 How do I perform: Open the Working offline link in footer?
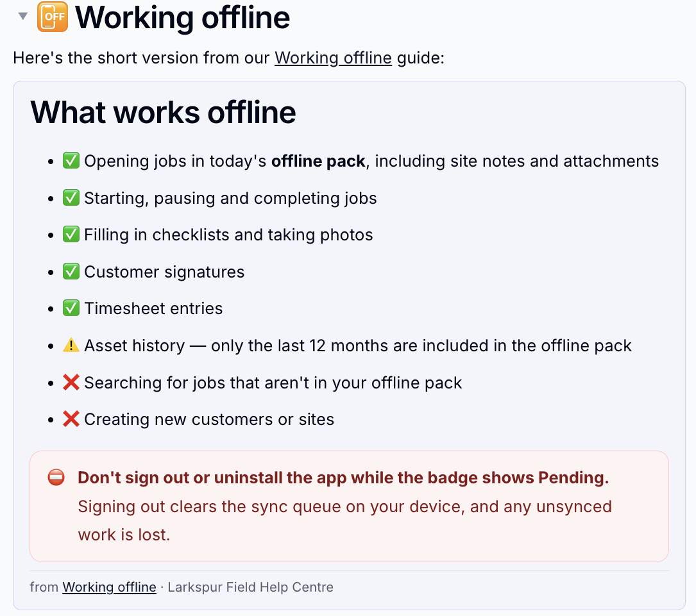click(109, 587)
